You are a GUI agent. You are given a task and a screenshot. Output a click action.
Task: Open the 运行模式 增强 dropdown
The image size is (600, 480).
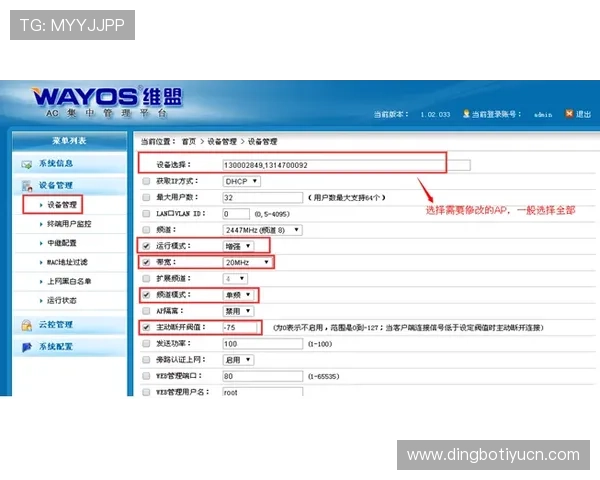click(x=238, y=246)
